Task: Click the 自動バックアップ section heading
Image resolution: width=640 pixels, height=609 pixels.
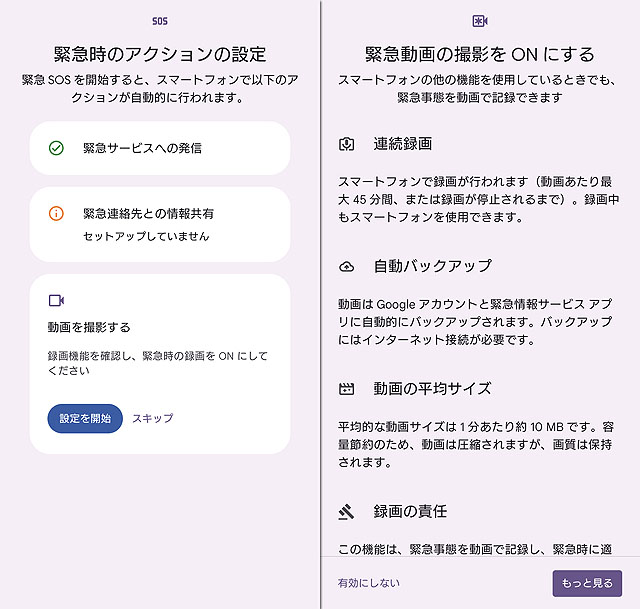Action: pos(433,266)
